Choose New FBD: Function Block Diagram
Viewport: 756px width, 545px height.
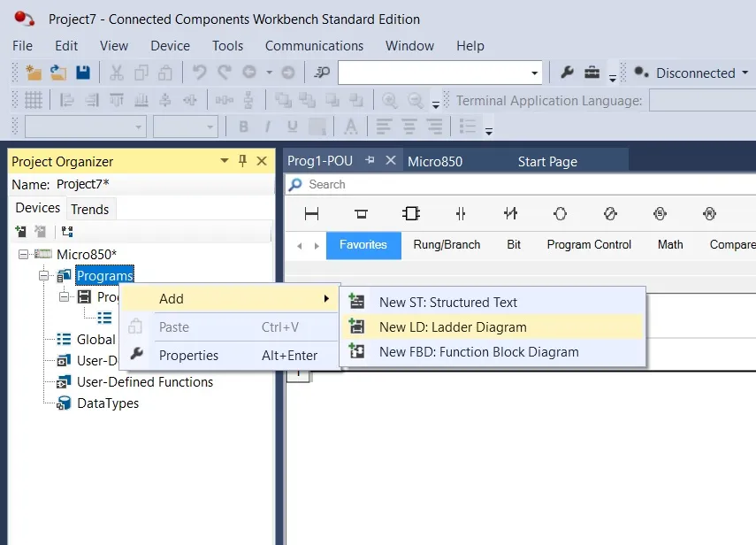point(493,352)
